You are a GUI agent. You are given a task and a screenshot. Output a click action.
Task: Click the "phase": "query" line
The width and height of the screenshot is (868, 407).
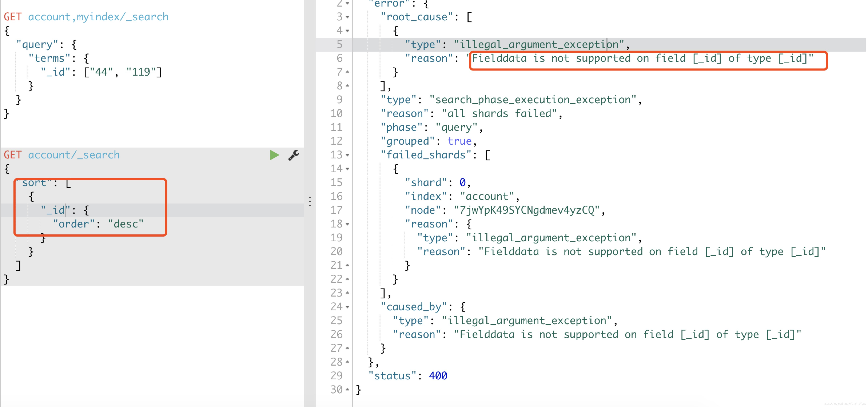point(432,127)
